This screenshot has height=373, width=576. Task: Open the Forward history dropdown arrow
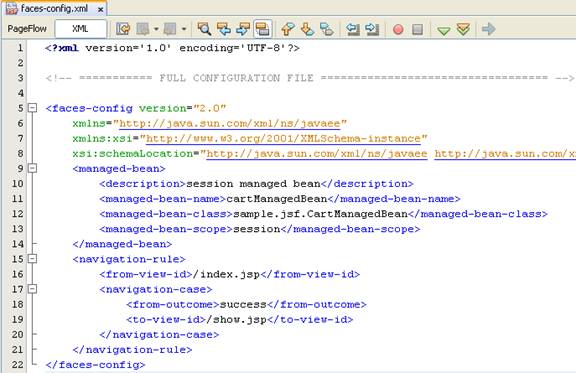click(184, 29)
